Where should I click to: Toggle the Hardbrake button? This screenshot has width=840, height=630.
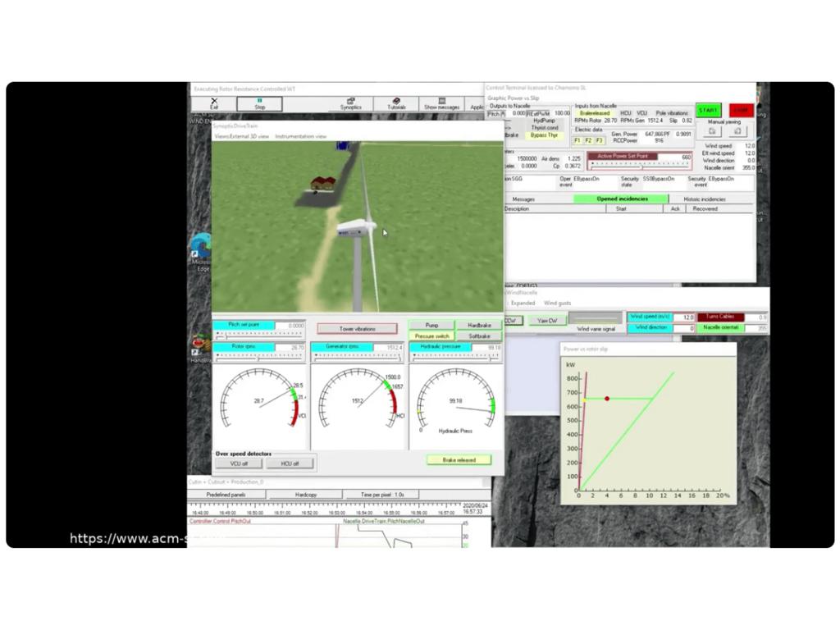pos(479,325)
